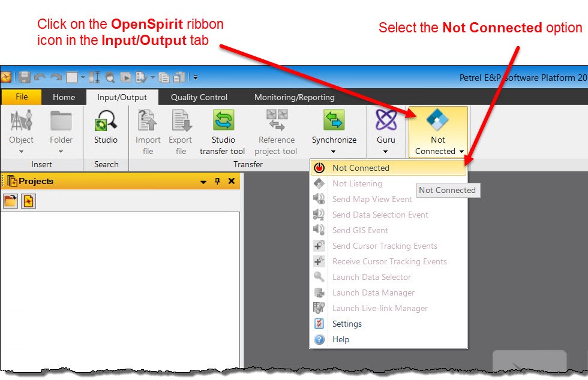Click the Folder insert icon

[61, 120]
